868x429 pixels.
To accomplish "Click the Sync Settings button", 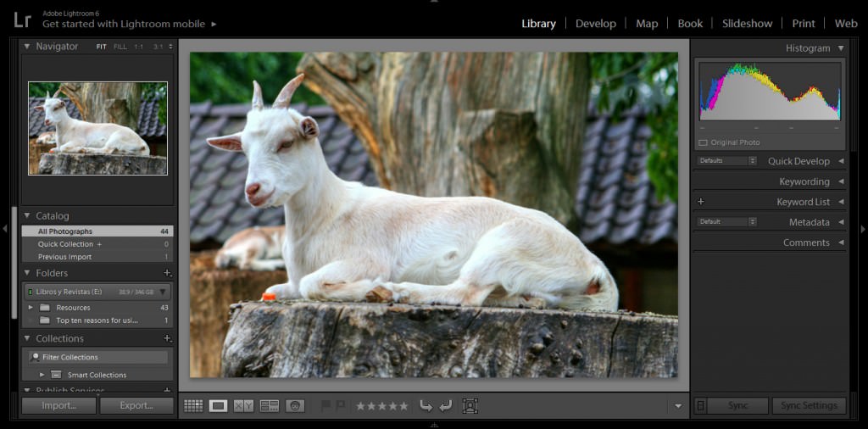I will [x=809, y=406].
